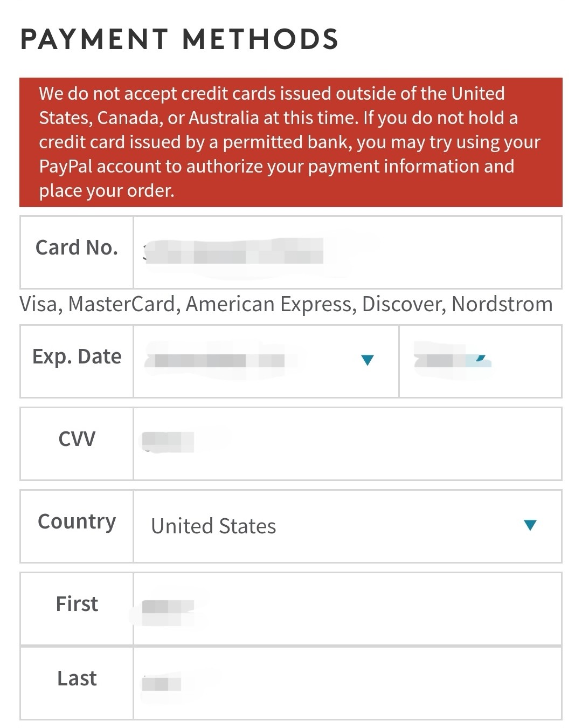Click the Card No. input field
This screenshot has height=728, width=582.
[348, 252]
